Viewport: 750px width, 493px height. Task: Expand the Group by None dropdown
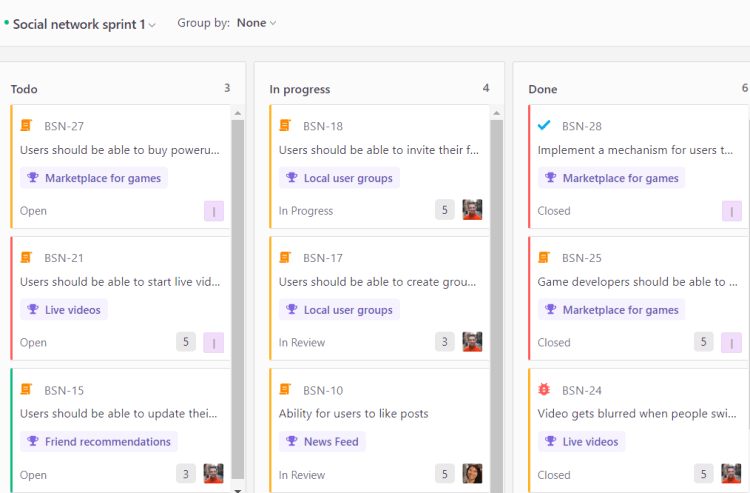point(256,23)
